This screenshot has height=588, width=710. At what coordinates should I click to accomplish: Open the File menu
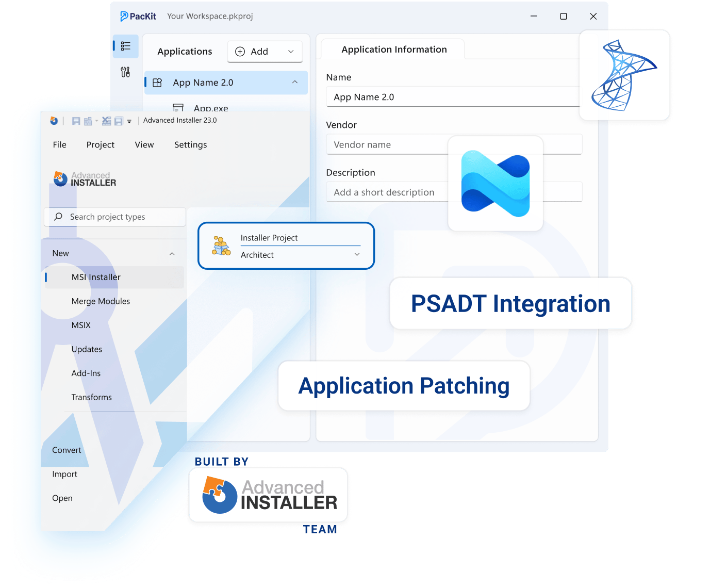tap(59, 144)
